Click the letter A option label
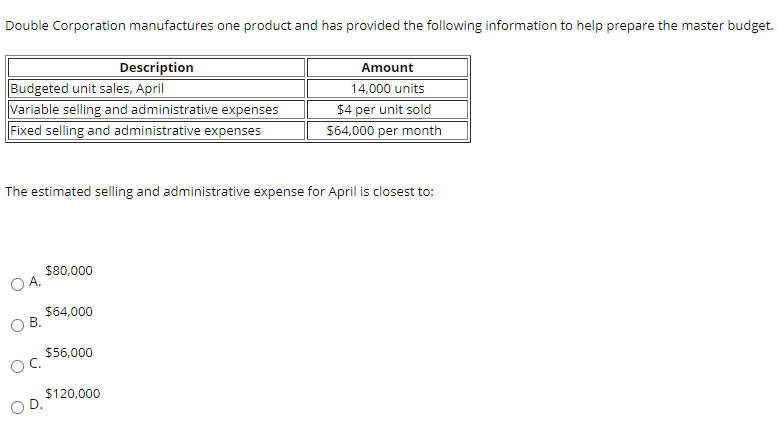 tap(35, 281)
